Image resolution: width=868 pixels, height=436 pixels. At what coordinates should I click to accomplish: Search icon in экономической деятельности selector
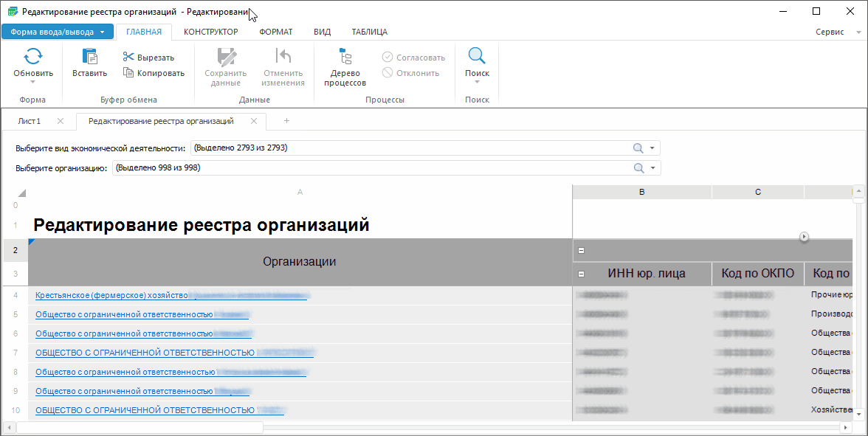[x=638, y=148]
